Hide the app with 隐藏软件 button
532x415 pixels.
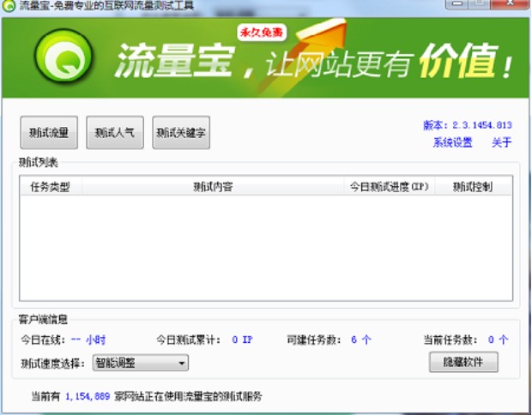pos(463,362)
